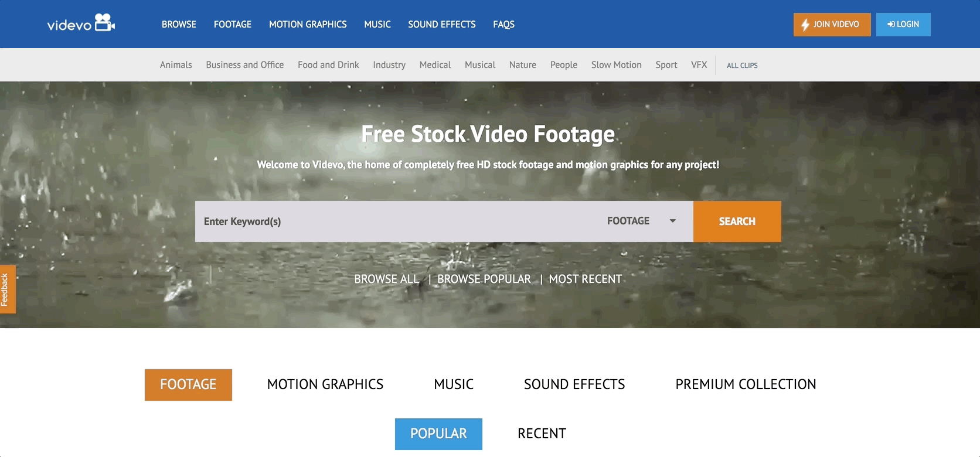
Task: Browse the VFX category
Action: click(699, 64)
